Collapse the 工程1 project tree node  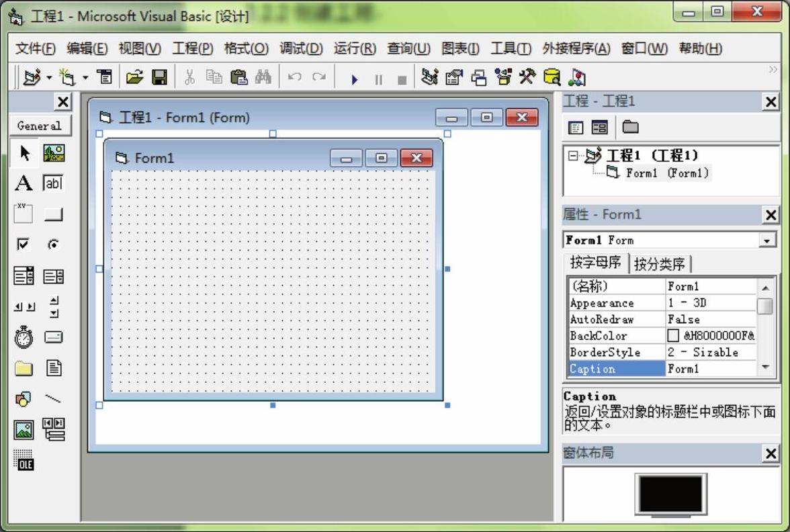tap(573, 155)
